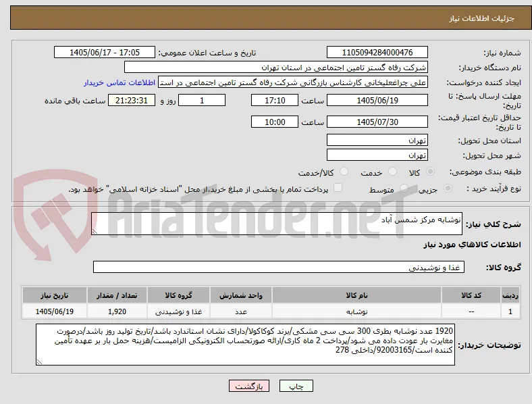
Task: Click the response deadline date 1405/06/19 field
Action: (x=377, y=101)
